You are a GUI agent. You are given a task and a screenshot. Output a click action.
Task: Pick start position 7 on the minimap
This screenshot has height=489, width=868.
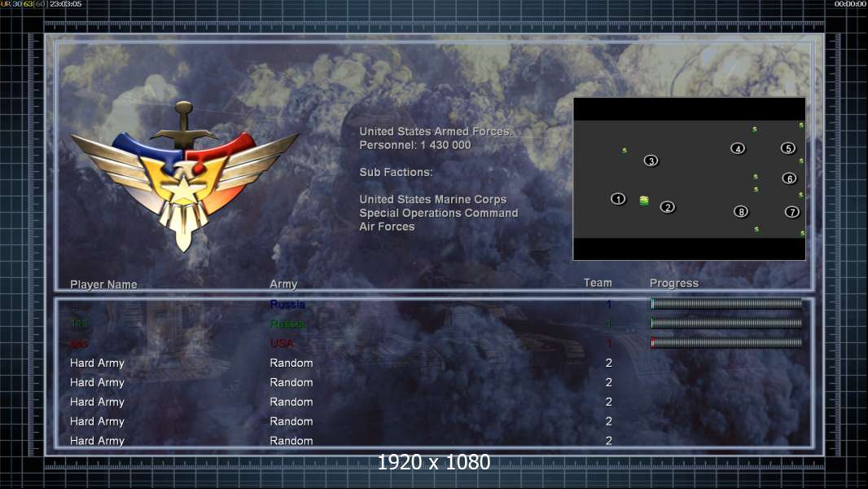792,212
